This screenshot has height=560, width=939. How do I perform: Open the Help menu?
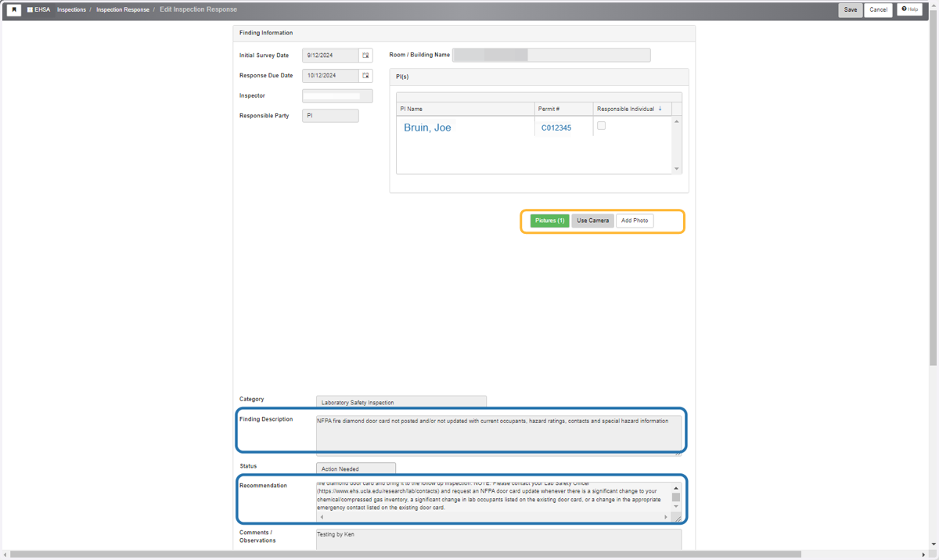pos(909,9)
